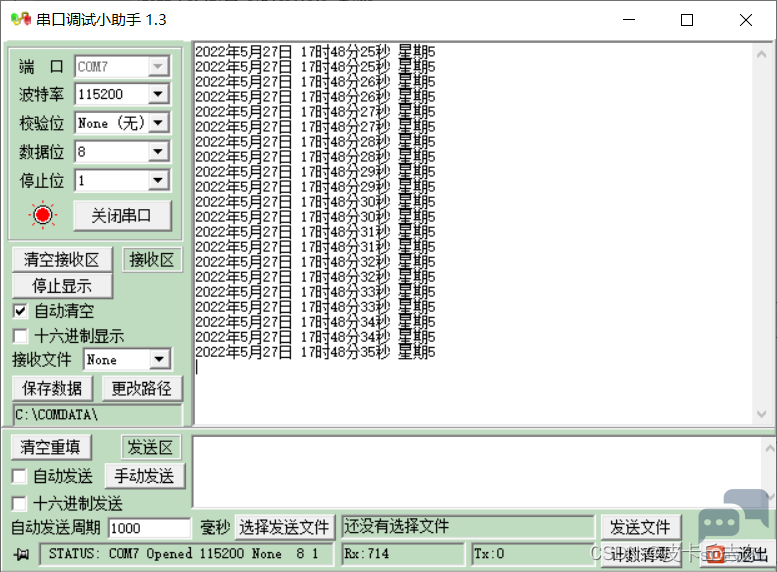Viewport: 777px width, 572px height.
Task: Click the 停止显示 button
Action: point(62,286)
